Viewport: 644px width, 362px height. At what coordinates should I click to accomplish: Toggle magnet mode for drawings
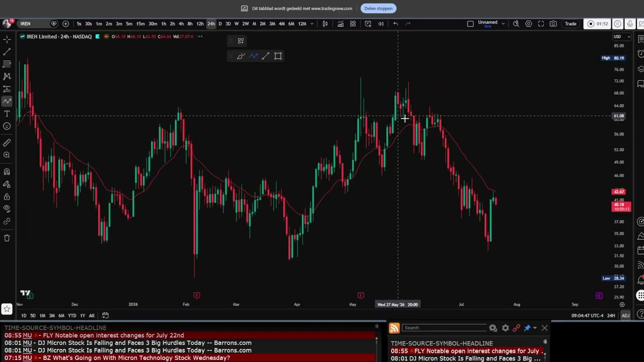coord(7,172)
